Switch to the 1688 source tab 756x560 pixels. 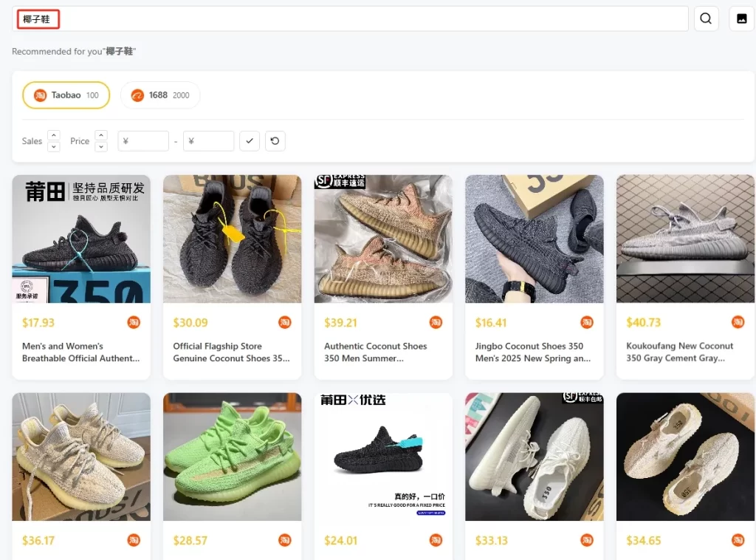(x=160, y=95)
